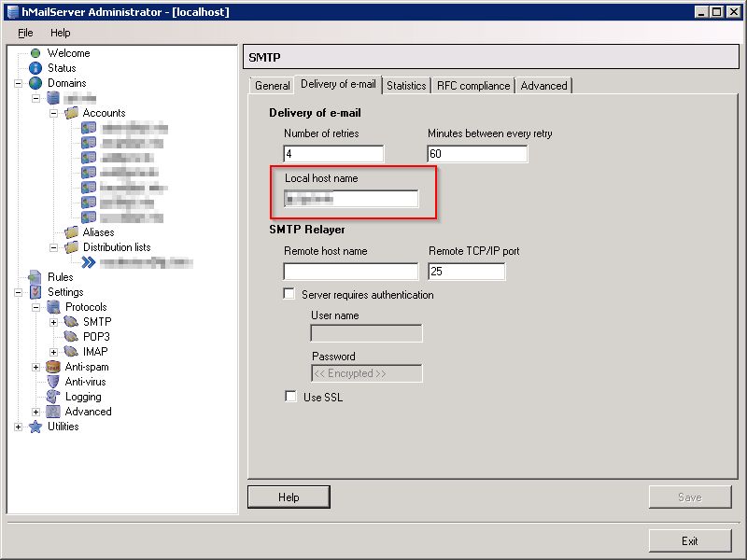The image size is (747, 560).
Task: Click Exit to close the administrator
Action: click(x=690, y=540)
